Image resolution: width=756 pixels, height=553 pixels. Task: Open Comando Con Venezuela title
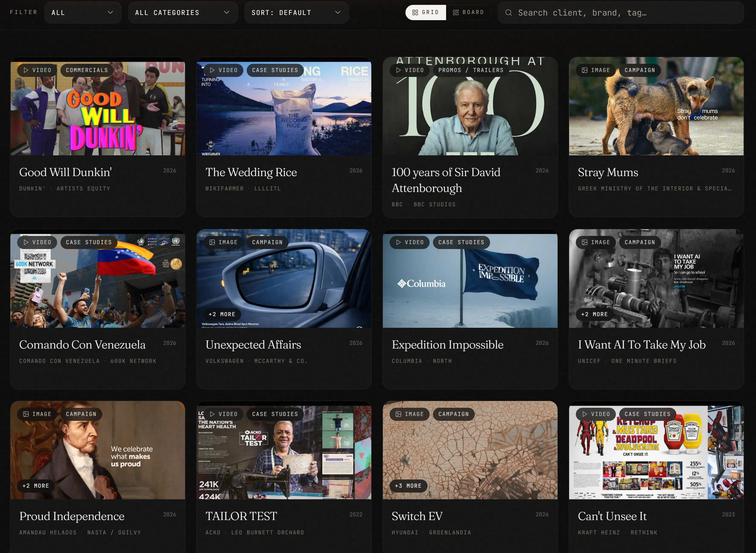tap(82, 345)
